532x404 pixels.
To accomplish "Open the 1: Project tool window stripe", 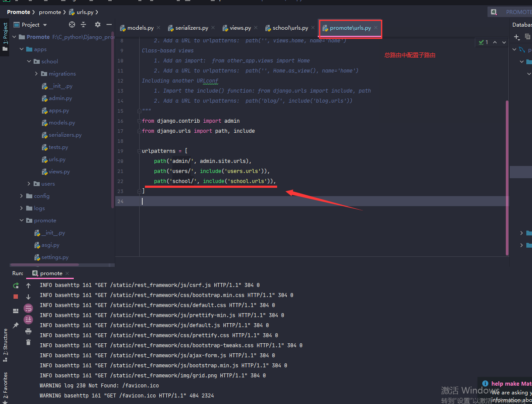I will [x=5, y=37].
